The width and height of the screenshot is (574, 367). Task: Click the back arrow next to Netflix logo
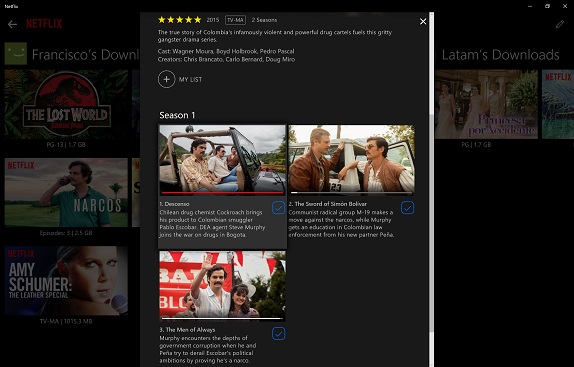(x=12, y=25)
